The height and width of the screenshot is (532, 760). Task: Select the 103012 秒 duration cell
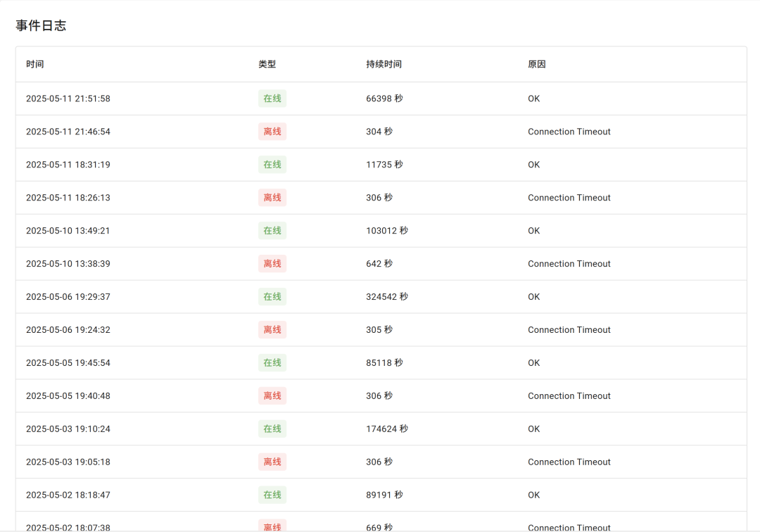pyautogui.click(x=387, y=231)
